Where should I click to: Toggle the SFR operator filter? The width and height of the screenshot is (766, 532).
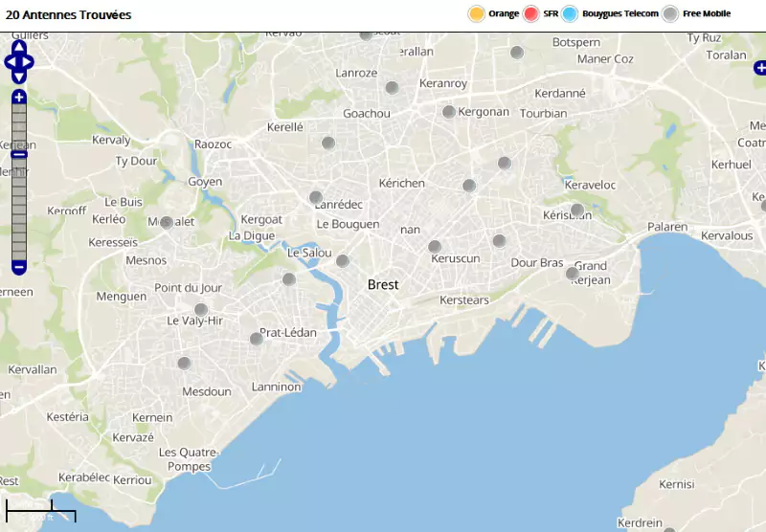[x=531, y=13]
